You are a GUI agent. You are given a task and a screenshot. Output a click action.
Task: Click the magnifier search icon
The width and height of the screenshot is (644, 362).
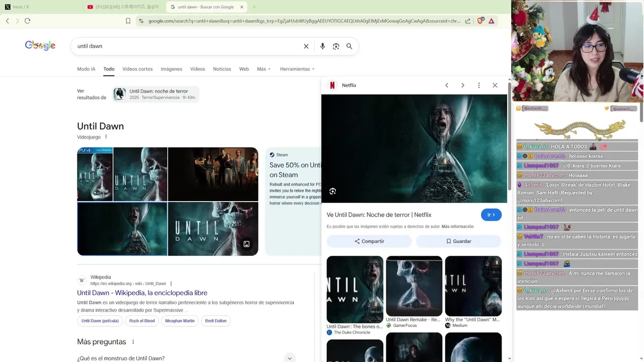coord(349,46)
